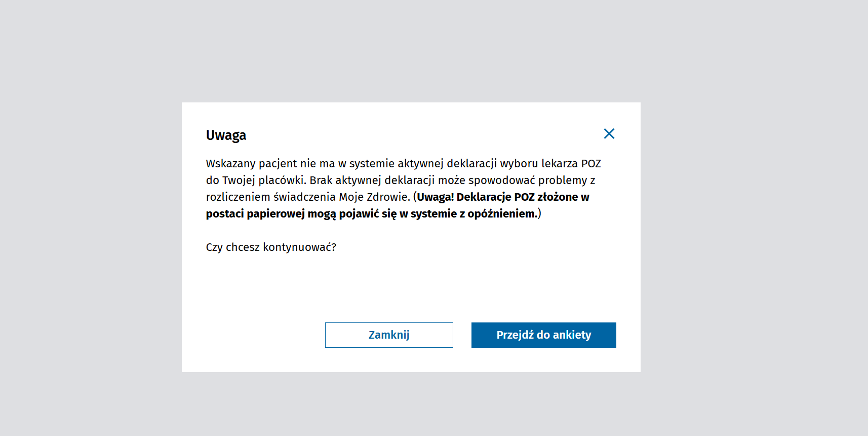
Task: Click the Uwaga dialog heading
Action: (226, 135)
